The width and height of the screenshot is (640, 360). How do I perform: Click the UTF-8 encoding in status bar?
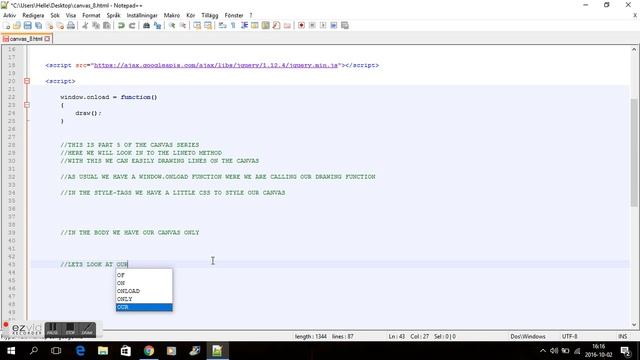(569, 336)
